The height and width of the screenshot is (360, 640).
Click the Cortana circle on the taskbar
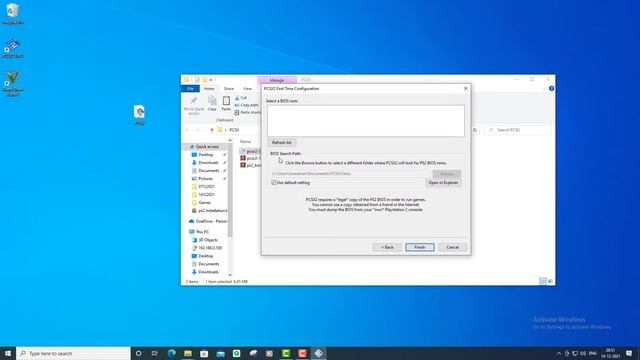click(138, 353)
